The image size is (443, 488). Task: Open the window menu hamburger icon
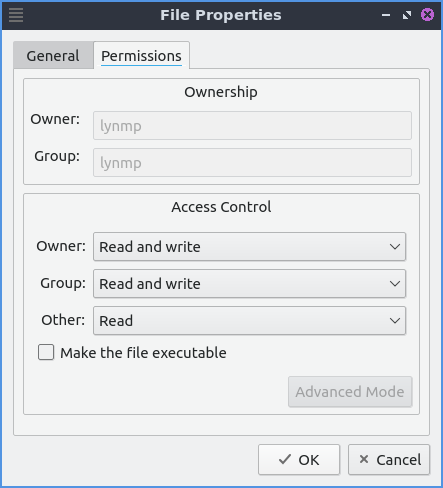pyautogui.click(x=16, y=15)
